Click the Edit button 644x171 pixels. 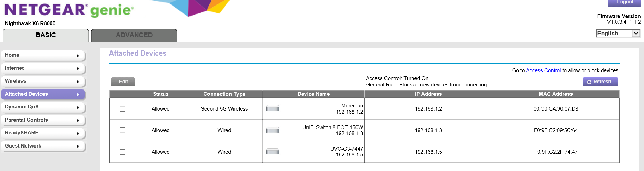[123, 82]
